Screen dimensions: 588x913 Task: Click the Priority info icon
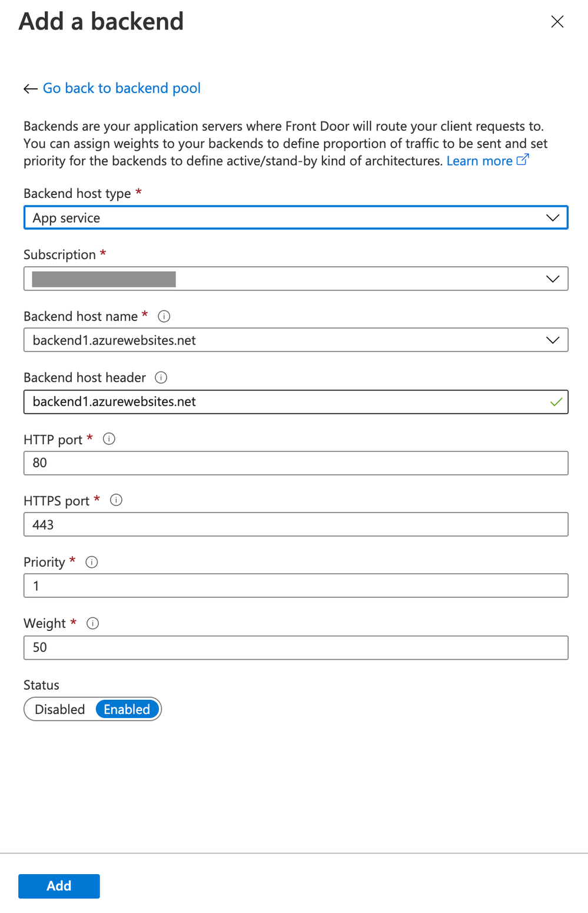point(92,562)
